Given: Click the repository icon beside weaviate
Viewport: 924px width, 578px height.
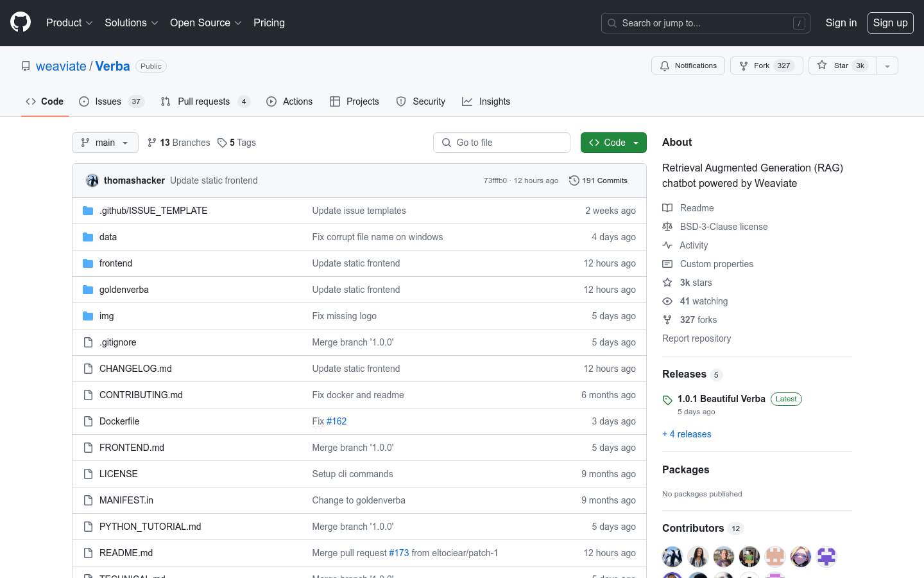Looking at the screenshot, I should [26, 66].
